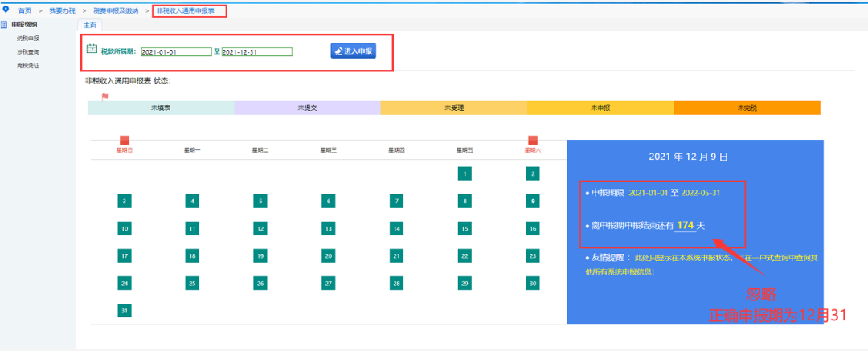Click the end date field 2021-12-31
The image size is (868, 351).
tap(256, 52)
